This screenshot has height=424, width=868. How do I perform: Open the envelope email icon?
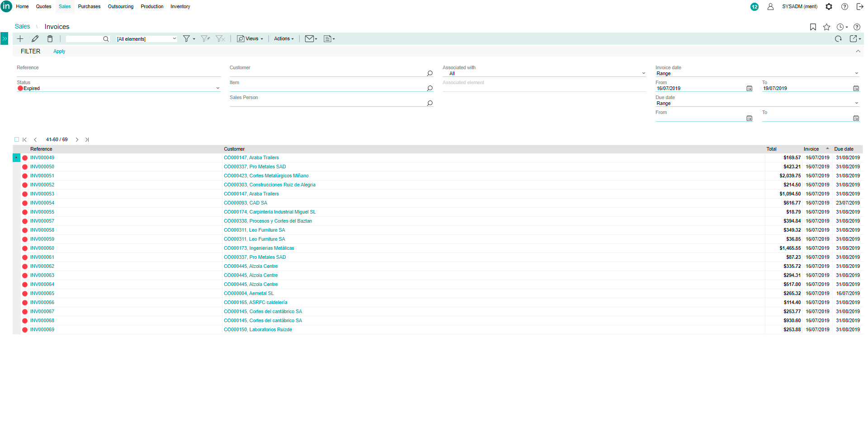click(x=309, y=39)
